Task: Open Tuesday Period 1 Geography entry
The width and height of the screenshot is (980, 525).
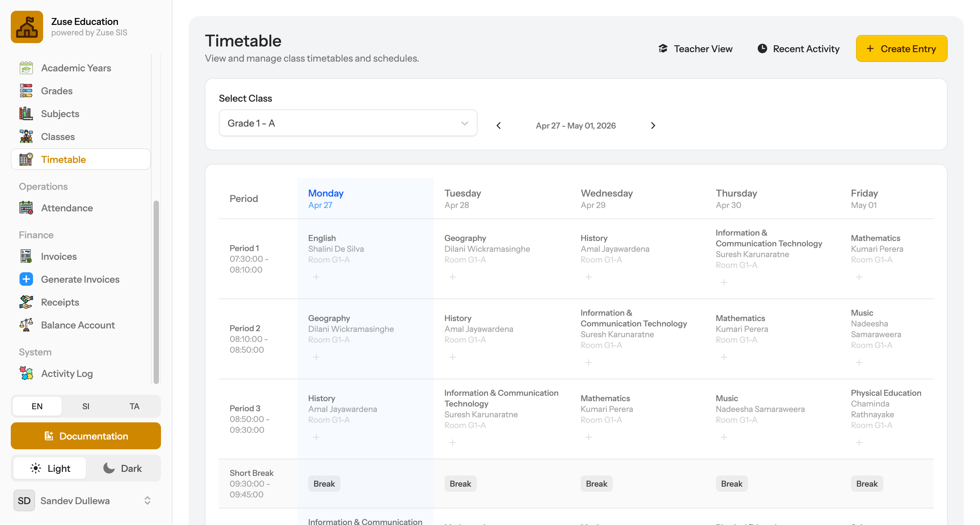Action: 487,249
